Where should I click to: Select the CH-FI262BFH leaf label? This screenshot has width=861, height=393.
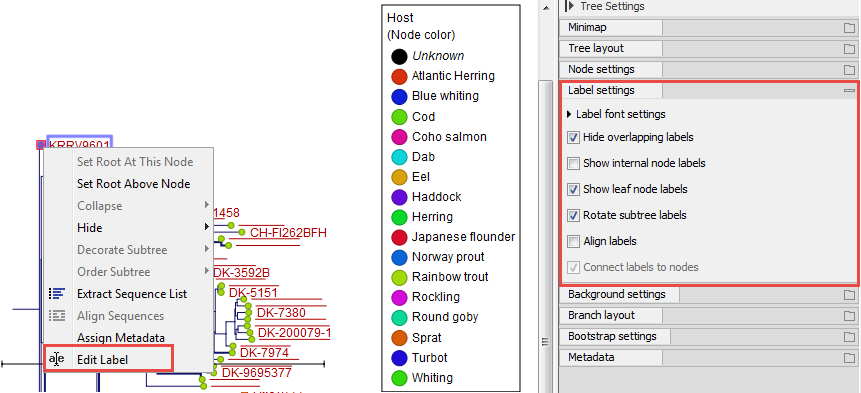click(288, 233)
